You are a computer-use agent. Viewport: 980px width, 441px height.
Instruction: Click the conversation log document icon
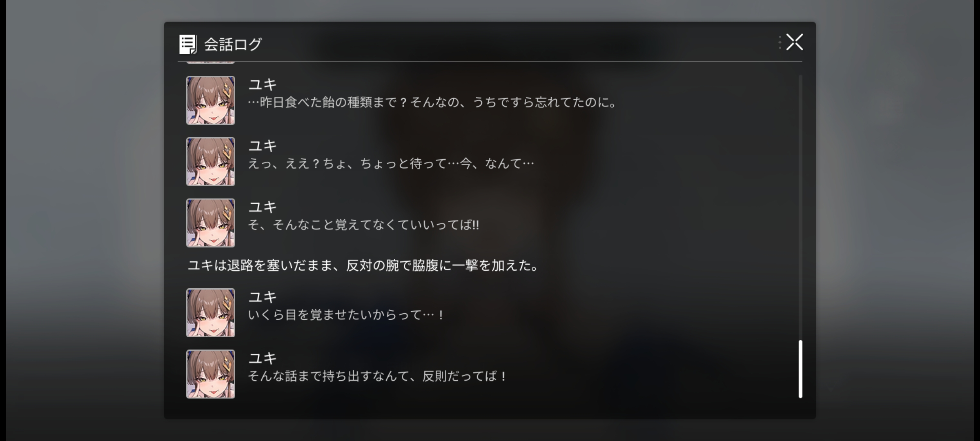[188, 44]
